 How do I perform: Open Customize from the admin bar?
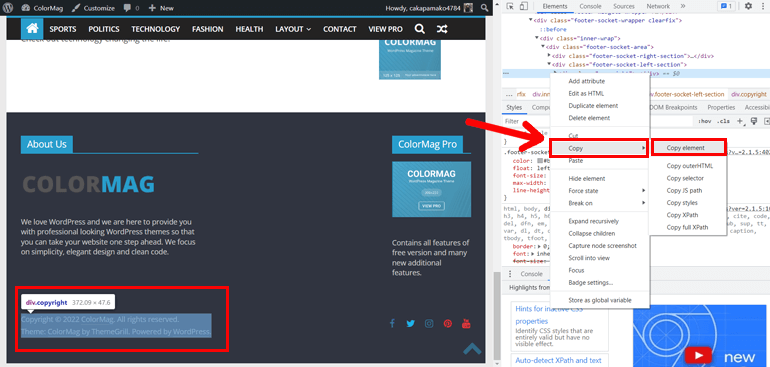coord(93,8)
